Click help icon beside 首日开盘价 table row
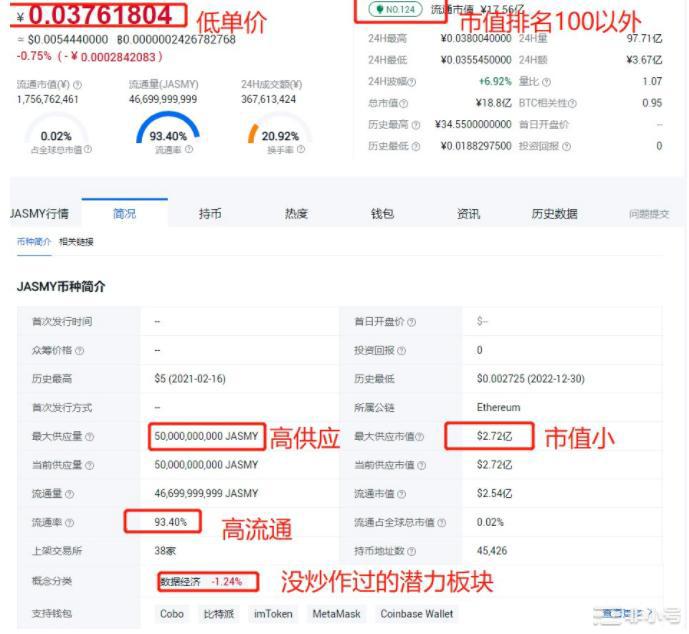 [411, 322]
